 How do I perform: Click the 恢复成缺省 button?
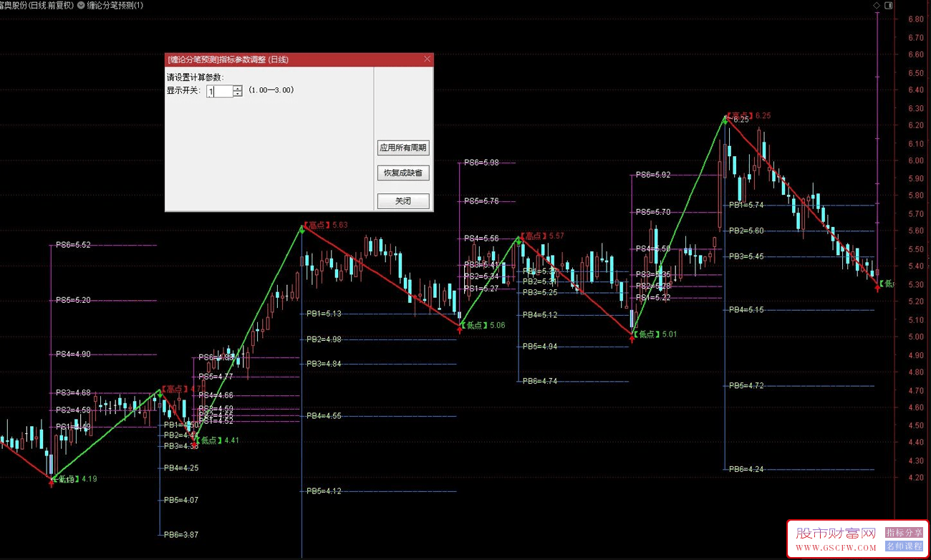pos(403,173)
